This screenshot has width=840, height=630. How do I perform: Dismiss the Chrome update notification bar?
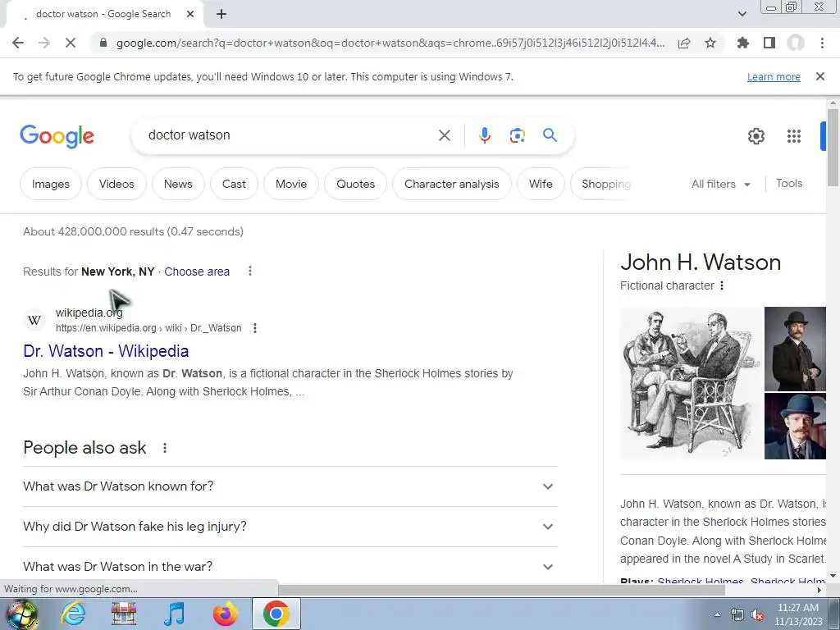coord(819,76)
